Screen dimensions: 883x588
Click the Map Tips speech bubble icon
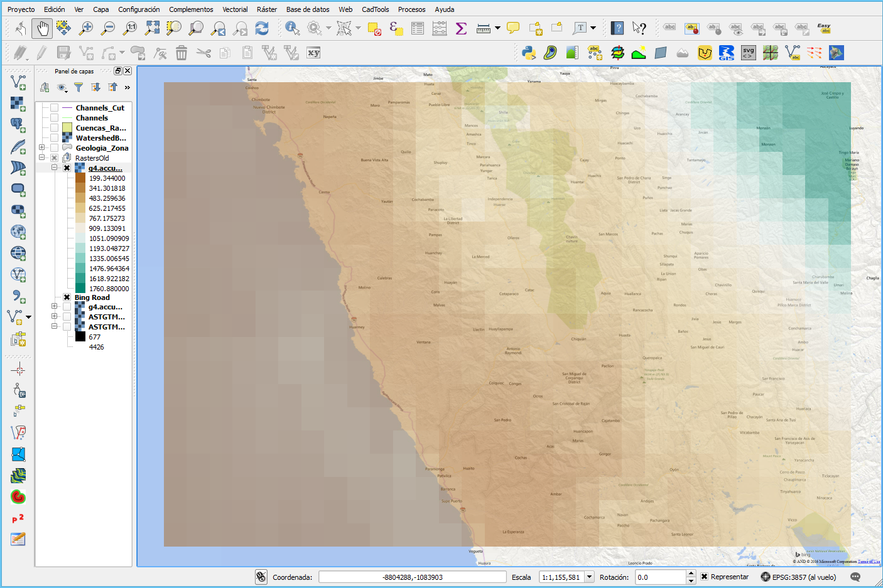click(513, 28)
